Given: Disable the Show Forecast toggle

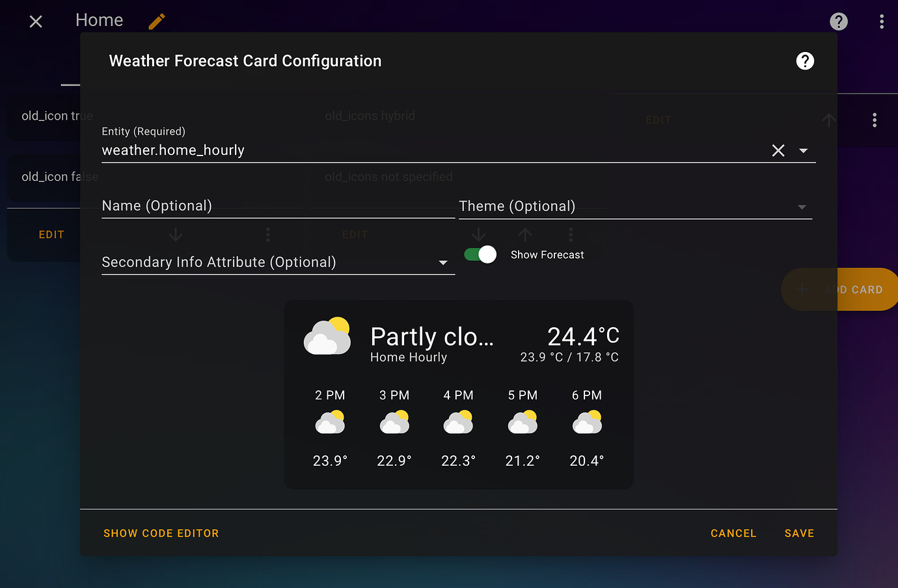Looking at the screenshot, I should 480,254.
